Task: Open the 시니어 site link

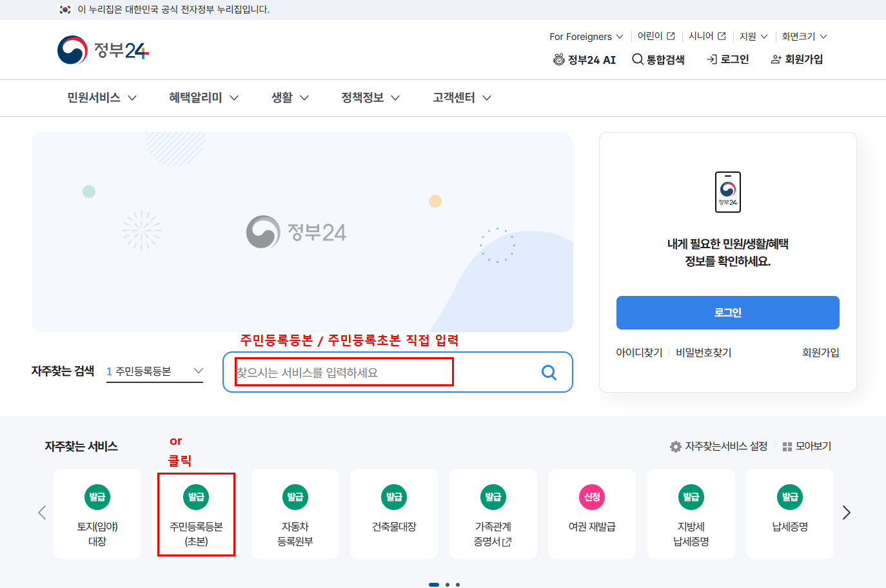Action: [x=701, y=36]
